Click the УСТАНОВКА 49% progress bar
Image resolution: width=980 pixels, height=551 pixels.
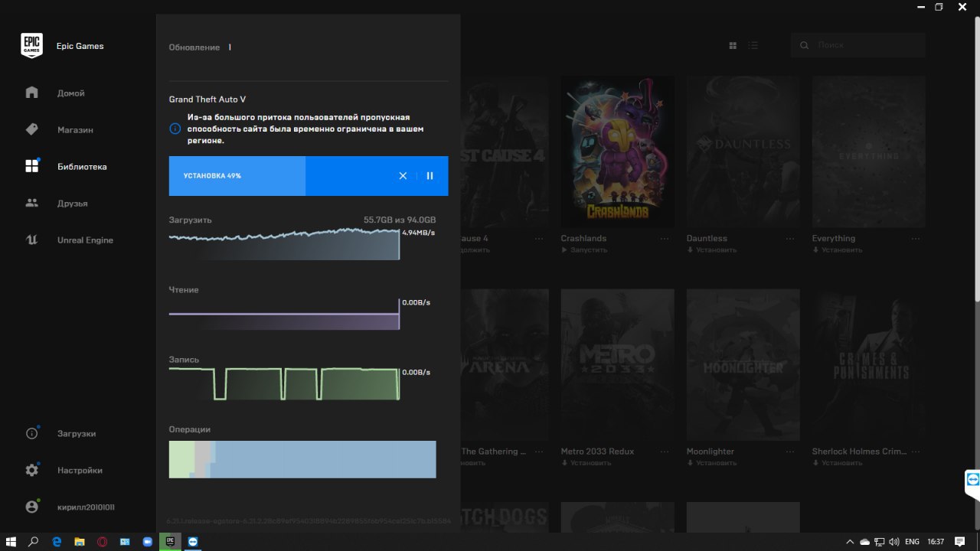coord(309,176)
